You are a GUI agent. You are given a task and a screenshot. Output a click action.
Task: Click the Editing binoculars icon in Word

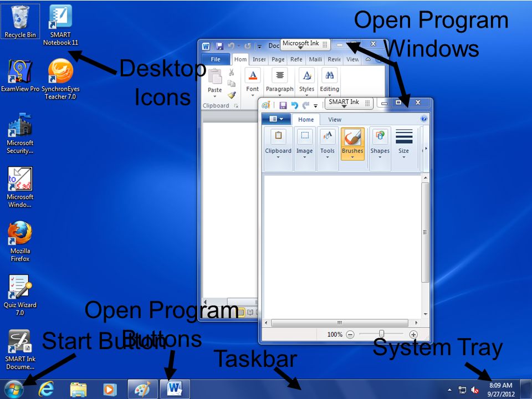329,76
